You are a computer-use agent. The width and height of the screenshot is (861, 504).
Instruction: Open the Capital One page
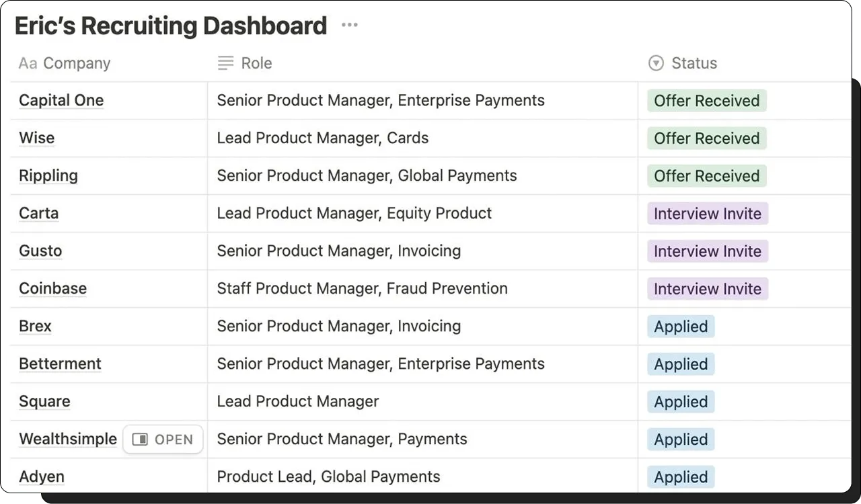pyautogui.click(x=61, y=101)
